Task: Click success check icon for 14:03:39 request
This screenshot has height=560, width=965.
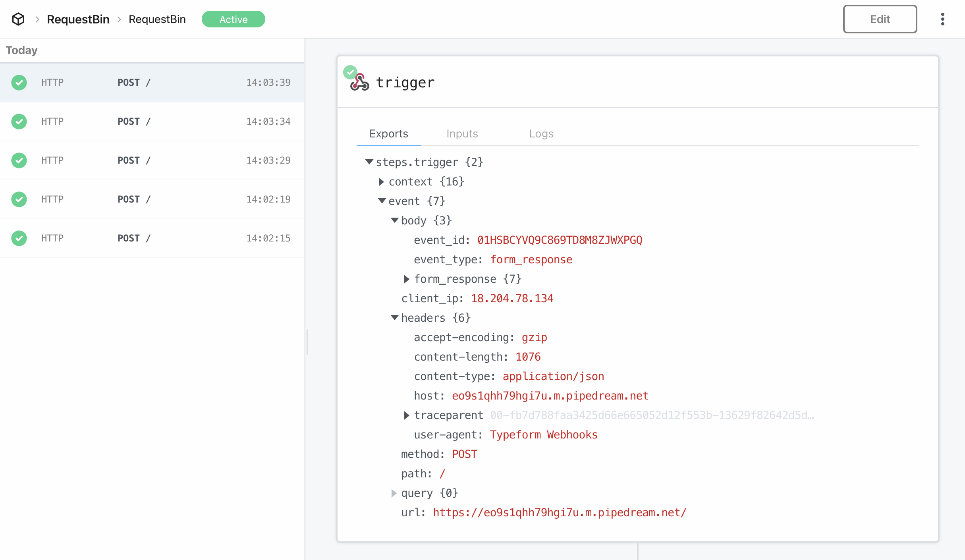Action: [19, 83]
